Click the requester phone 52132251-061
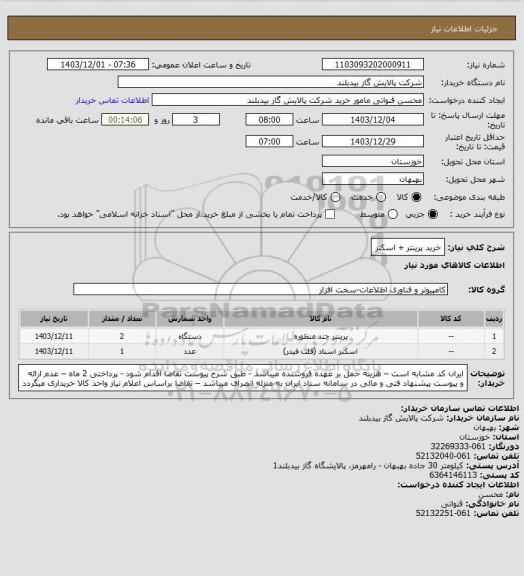 (x=443, y=513)
